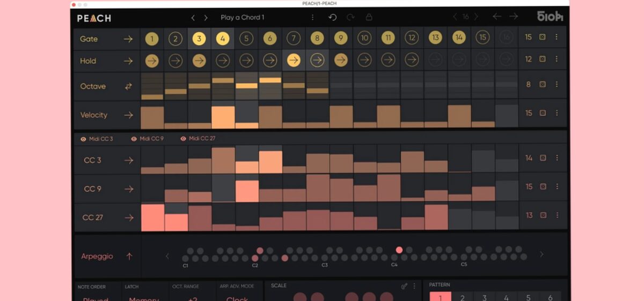Change the CC 9 row play direction
644x301 pixels.
coord(128,189)
